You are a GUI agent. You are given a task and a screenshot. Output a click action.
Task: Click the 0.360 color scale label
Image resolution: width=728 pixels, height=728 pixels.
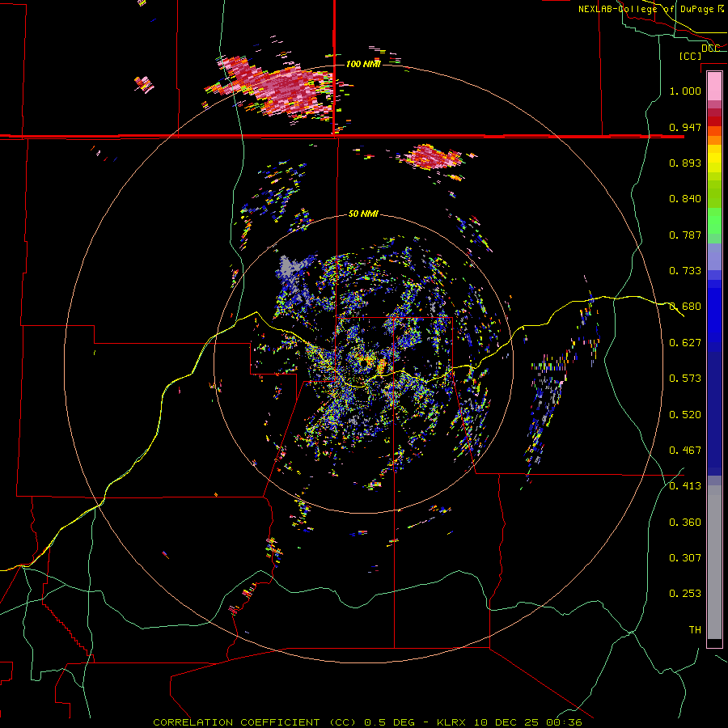pyautogui.click(x=685, y=523)
